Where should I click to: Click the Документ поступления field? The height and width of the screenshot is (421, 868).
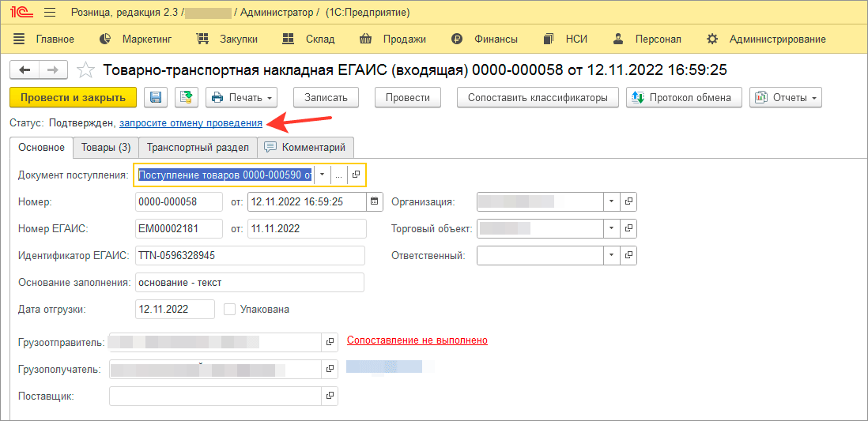pyautogui.click(x=225, y=175)
